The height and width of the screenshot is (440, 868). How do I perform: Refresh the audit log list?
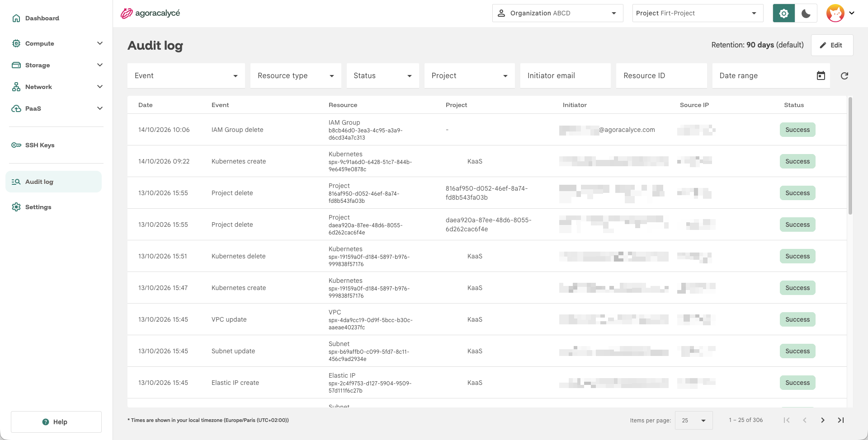pos(844,75)
